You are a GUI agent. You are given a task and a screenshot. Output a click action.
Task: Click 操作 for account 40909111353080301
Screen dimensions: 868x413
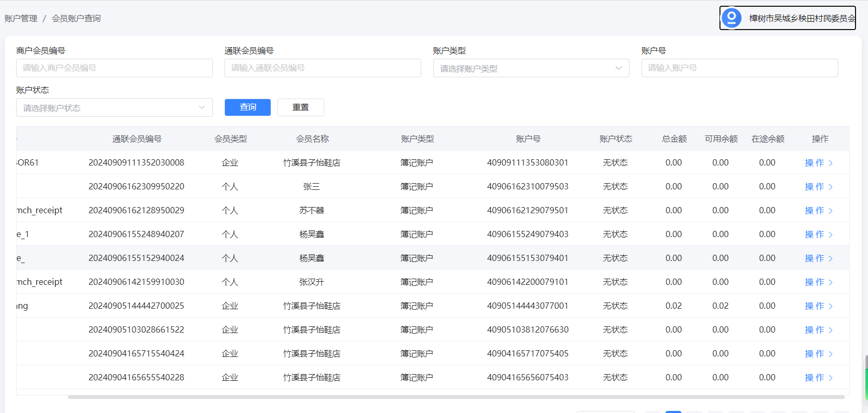tap(819, 163)
